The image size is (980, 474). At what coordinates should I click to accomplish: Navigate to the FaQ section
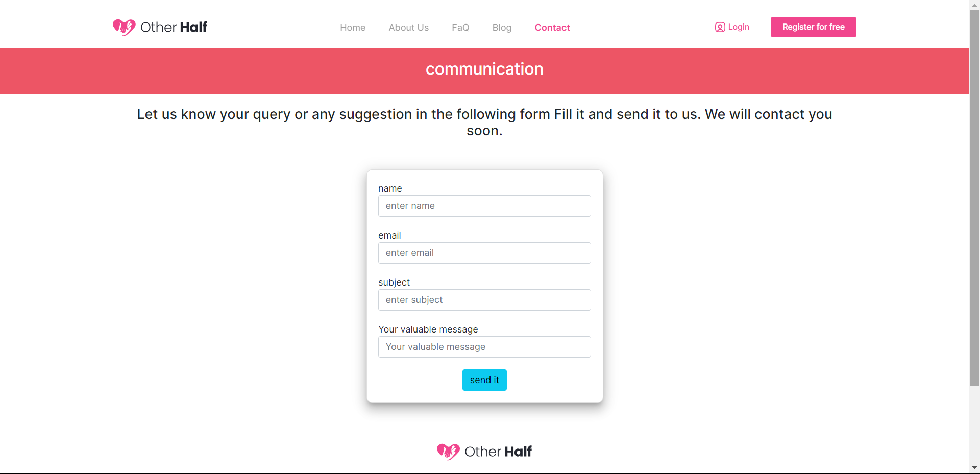[x=460, y=27]
